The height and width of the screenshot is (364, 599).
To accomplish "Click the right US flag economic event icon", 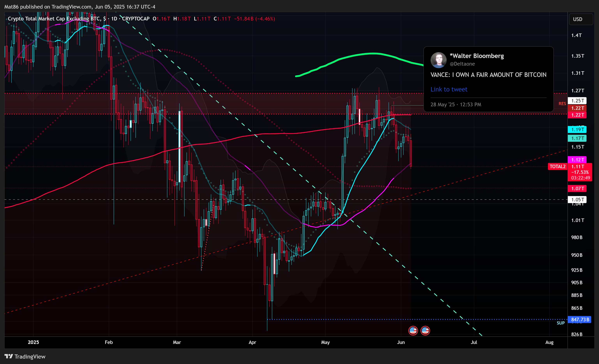I will coord(425,331).
